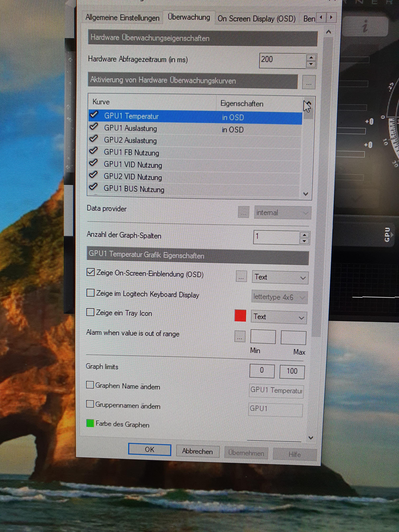
Task: Toggle checkmark for GPU2 Auslastung curve
Action: 94,138
